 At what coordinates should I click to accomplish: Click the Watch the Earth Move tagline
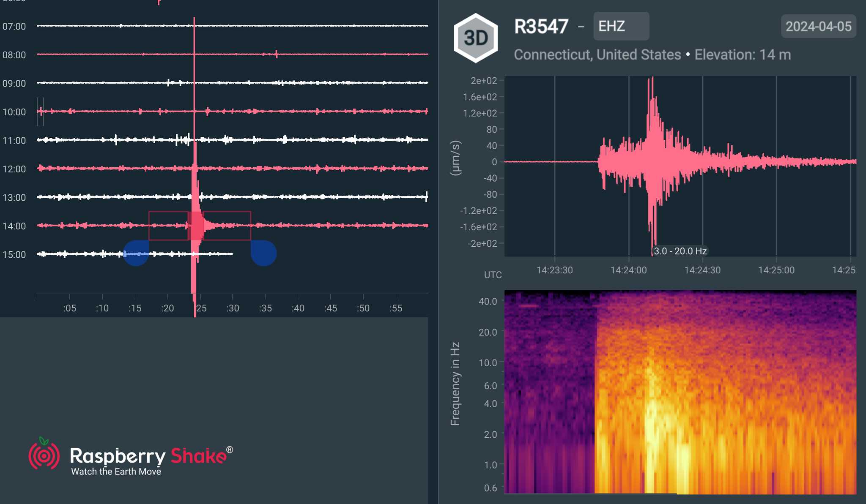[x=115, y=471]
